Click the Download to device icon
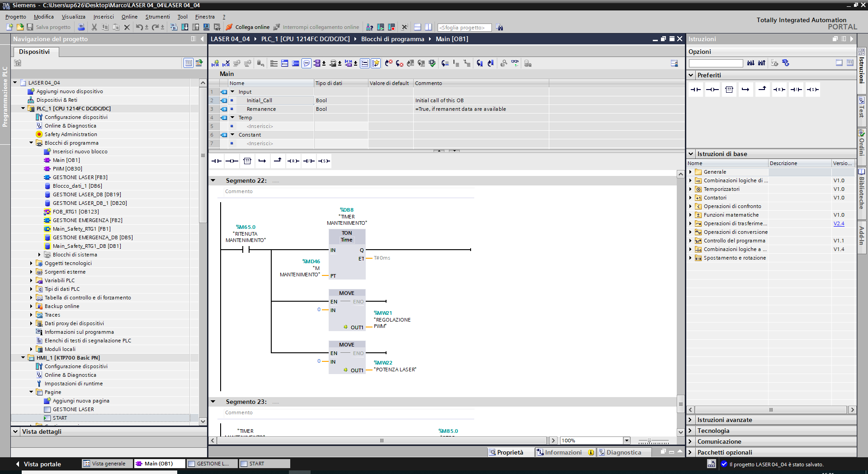 [185, 27]
